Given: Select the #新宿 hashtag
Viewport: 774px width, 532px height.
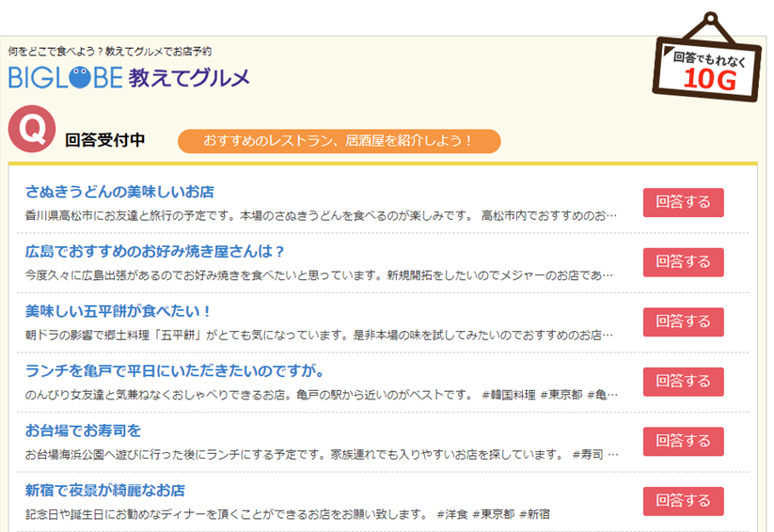Looking at the screenshot, I should [x=534, y=514].
